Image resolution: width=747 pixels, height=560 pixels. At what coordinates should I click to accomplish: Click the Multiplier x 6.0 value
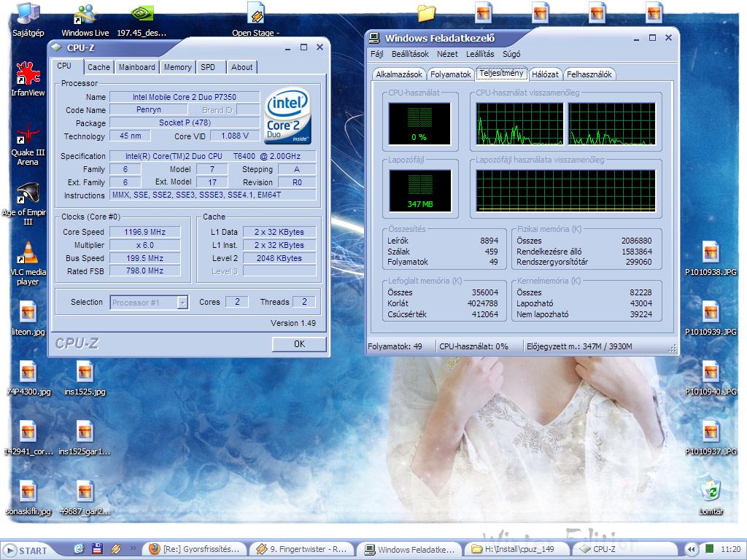(145, 245)
